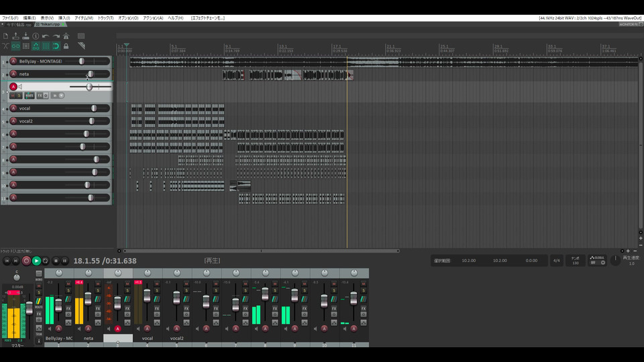This screenshot has height=362, width=644.
Task: Toggle the Snap magnet icon
Action: click(x=56, y=46)
